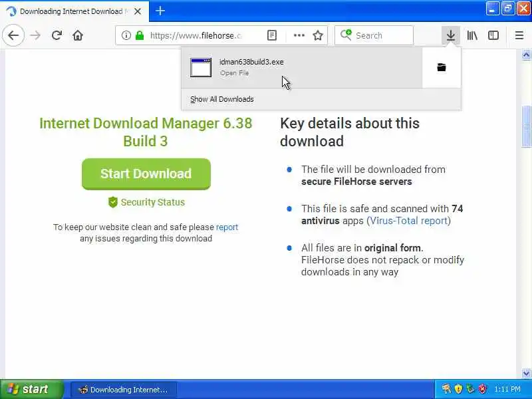Screen dimensions: 532x399
Task: Click the secure FileHorse servers text
Action: click(356, 182)
